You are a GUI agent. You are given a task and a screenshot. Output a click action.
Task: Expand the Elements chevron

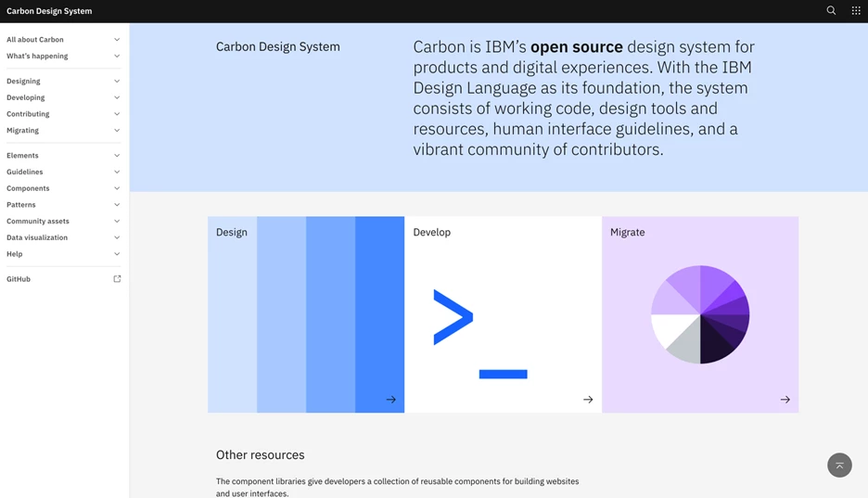tap(117, 156)
